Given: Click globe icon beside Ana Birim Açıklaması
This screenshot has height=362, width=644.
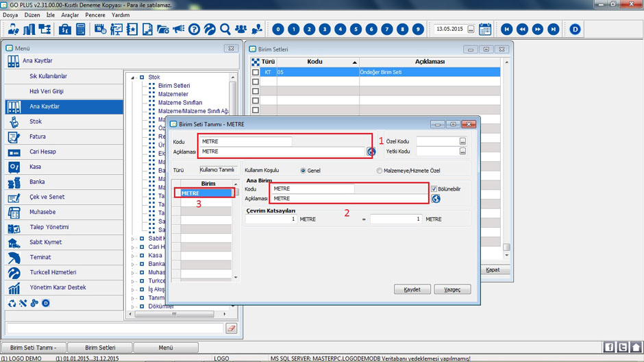Looking at the screenshot, I should [436, 199].
